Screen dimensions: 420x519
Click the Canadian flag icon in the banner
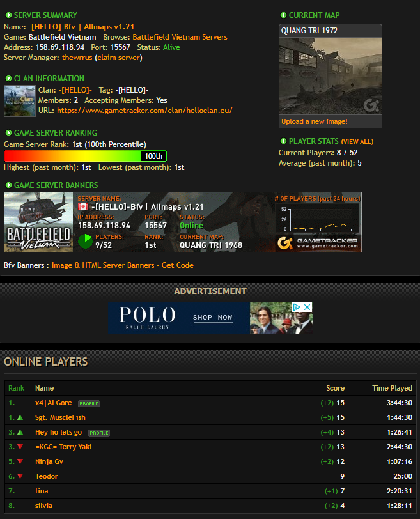pyautogui.click(x=82, y=207)
